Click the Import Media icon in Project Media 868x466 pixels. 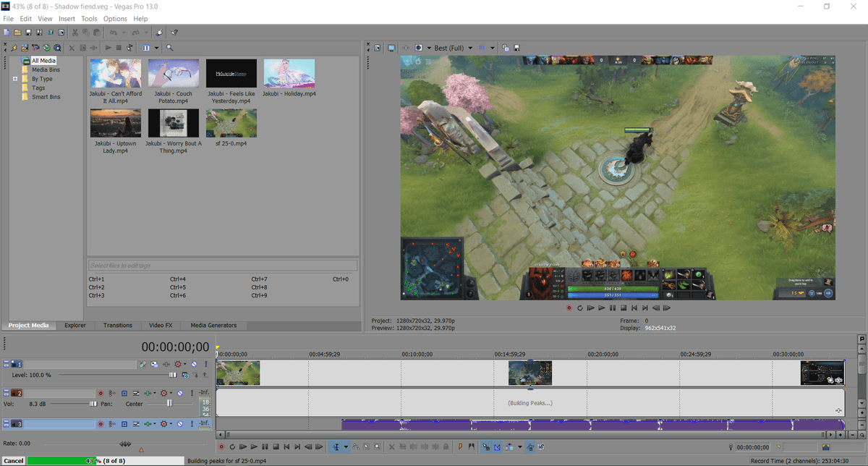[25, 48]
